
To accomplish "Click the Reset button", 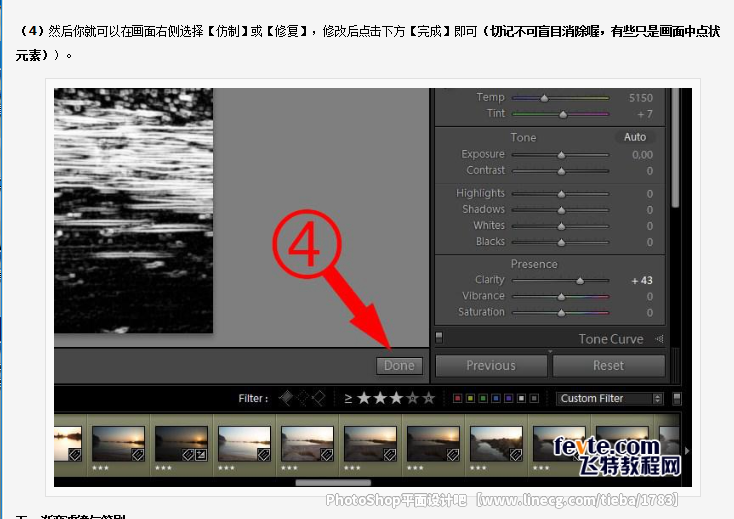I will 609,365.
